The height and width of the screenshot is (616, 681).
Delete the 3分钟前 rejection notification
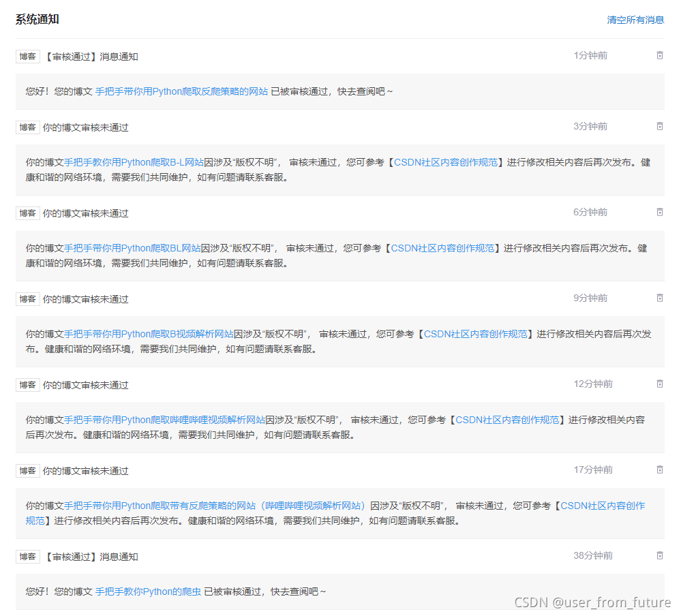pos(660,125)
